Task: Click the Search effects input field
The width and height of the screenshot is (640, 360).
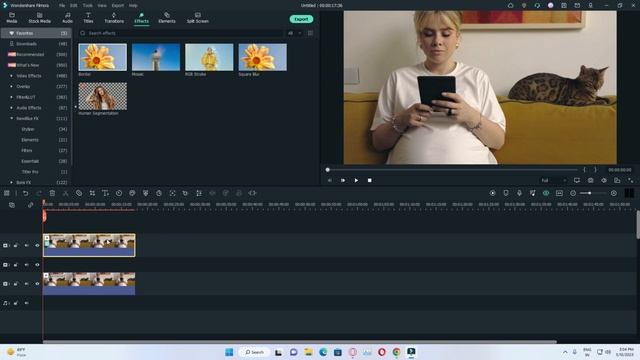Action: tap(182, 33)
